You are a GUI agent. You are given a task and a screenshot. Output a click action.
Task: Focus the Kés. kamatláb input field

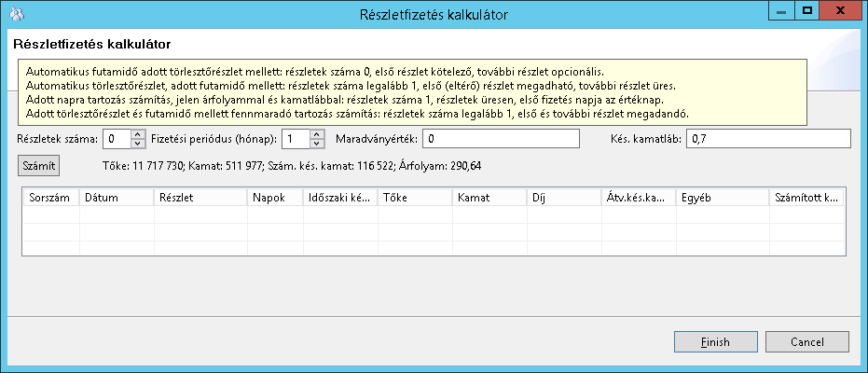point(768,138)
